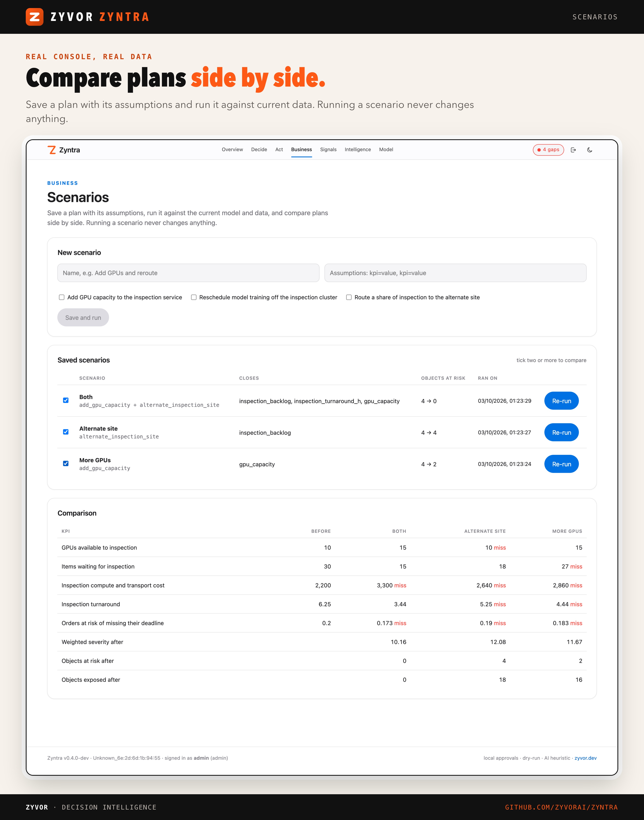Screen dimensions: 644x820
Task: Switch to the Decide tab
Action: tap(259, 150)
